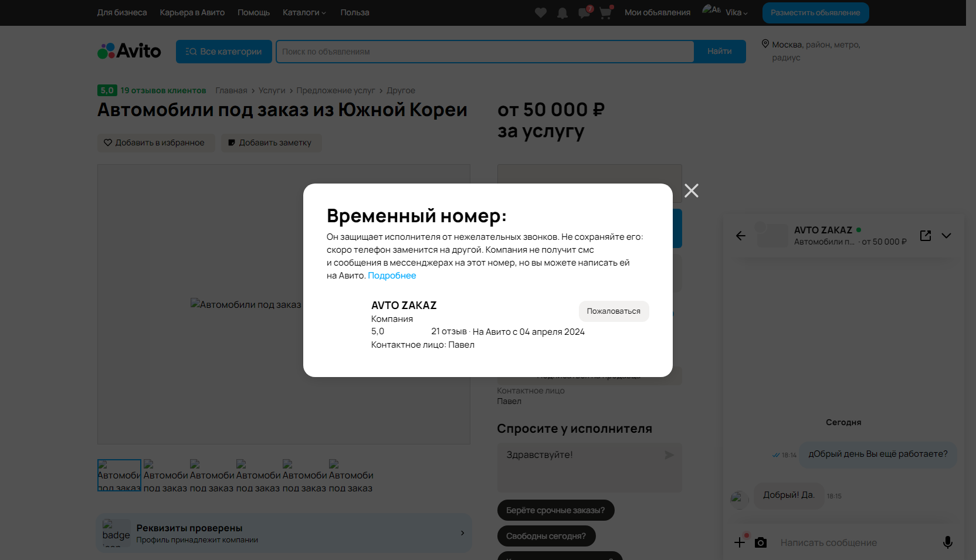Send Здравствуйте message arrow icon

coord(669,455)
